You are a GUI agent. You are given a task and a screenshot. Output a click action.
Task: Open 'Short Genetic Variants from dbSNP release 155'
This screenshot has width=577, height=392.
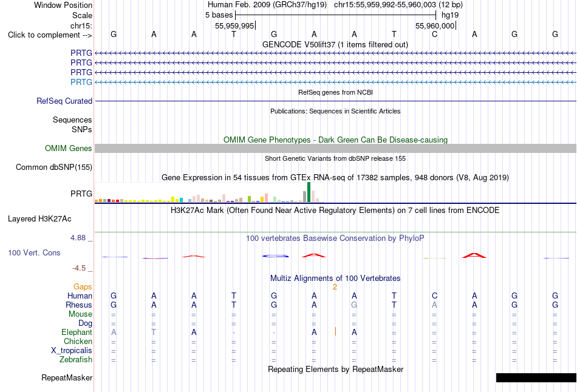335,158
